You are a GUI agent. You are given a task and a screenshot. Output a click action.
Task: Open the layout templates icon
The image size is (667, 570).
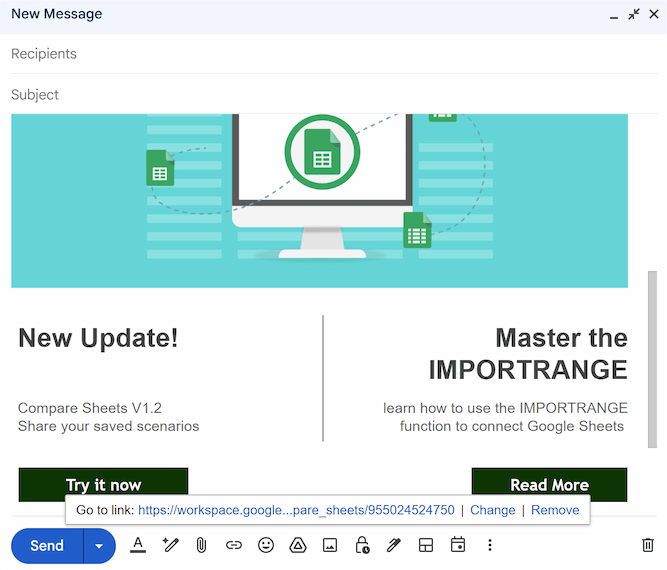tap(425, 545)
